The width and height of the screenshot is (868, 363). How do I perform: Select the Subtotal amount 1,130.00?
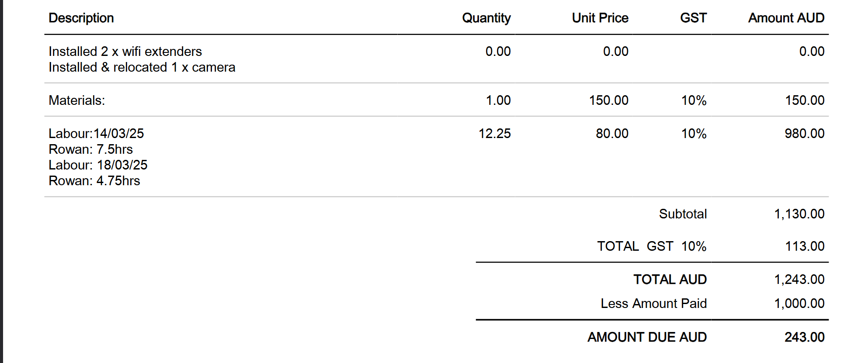799,214
